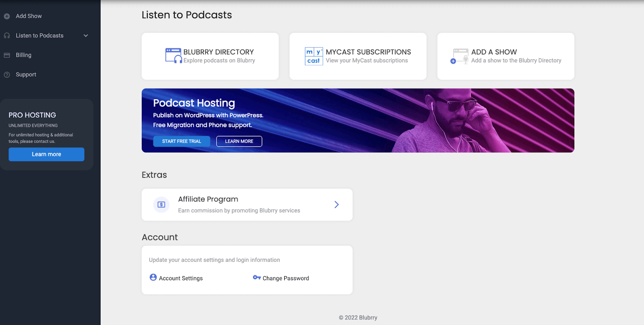Screen dimensions: 644x325
Task: Click the '© 2022 Blubrry' footer text
Action: [358, 318]
